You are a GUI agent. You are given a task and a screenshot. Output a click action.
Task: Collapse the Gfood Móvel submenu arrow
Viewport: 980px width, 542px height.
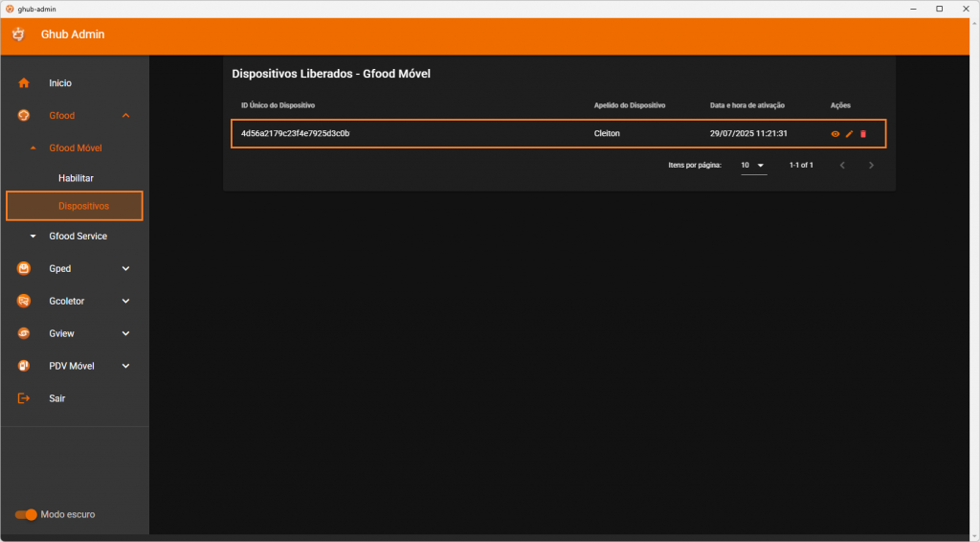pos(33,148)
